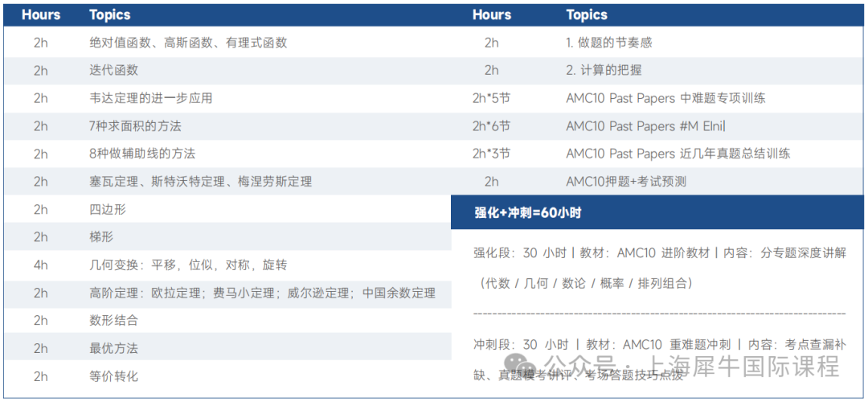Click the topic 1. 做题的节奏感

tap(609, 43)
